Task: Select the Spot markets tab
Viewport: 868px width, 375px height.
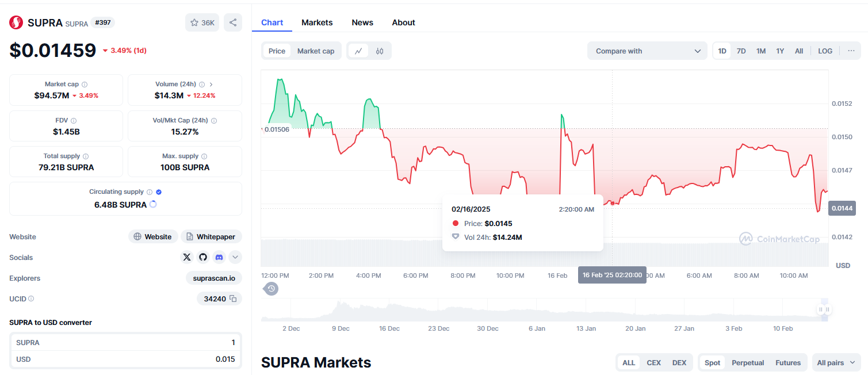Action: coord(712,362)
